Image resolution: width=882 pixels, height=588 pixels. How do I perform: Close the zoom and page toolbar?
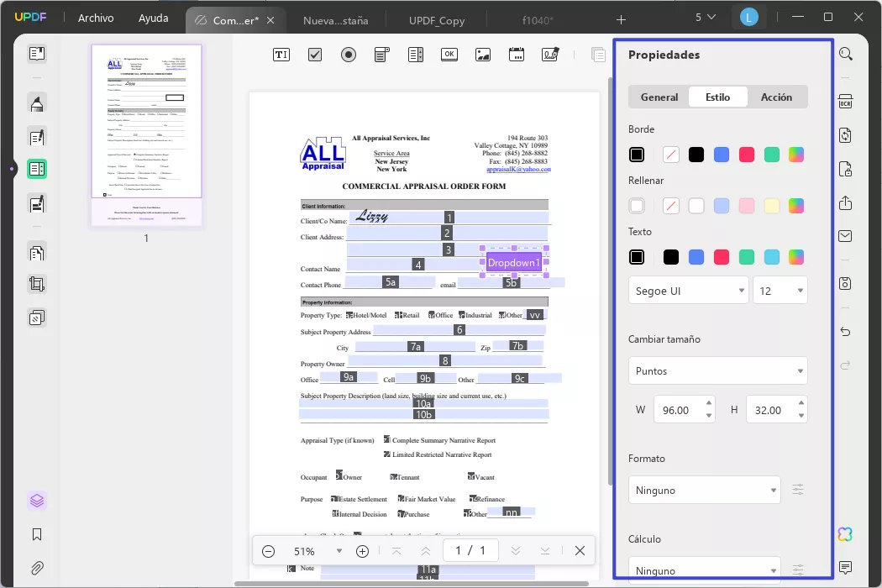pos(580,551)
